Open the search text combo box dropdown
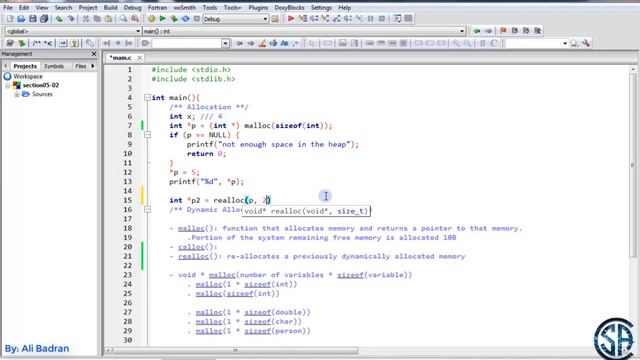Viewport: 640px width, 360px height. (x=225, y=43)
